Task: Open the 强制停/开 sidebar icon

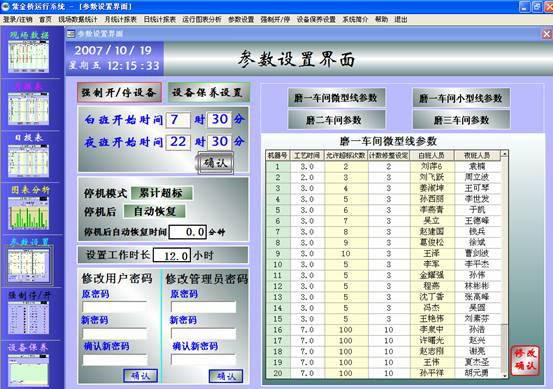Action: coord(29,317)
